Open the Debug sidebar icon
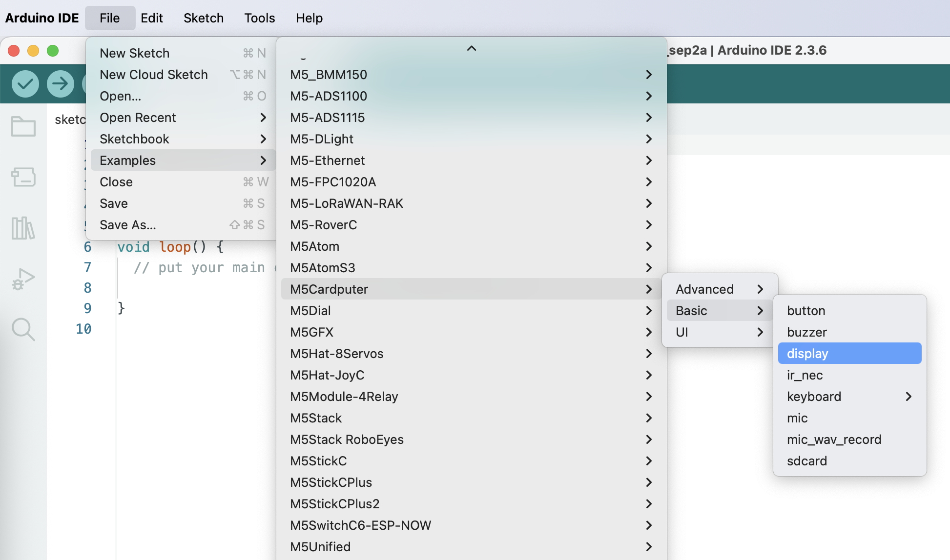This screenshot has height=560, width=950. 23,279
